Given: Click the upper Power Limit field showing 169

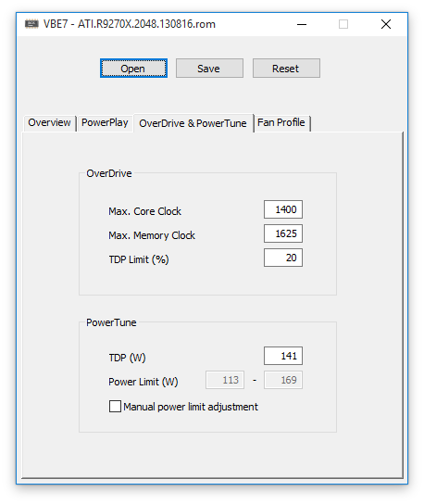Looking at the screenshot, I should (x=283, y=380).
